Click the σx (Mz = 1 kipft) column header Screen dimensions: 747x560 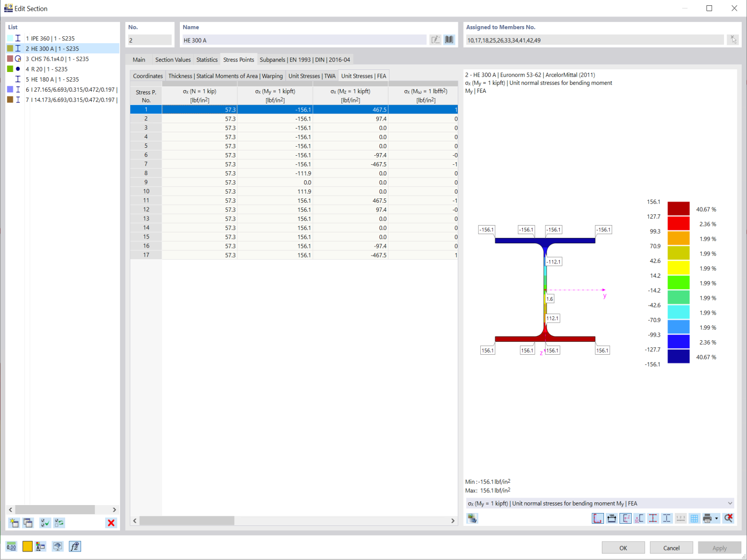[351, 95]
